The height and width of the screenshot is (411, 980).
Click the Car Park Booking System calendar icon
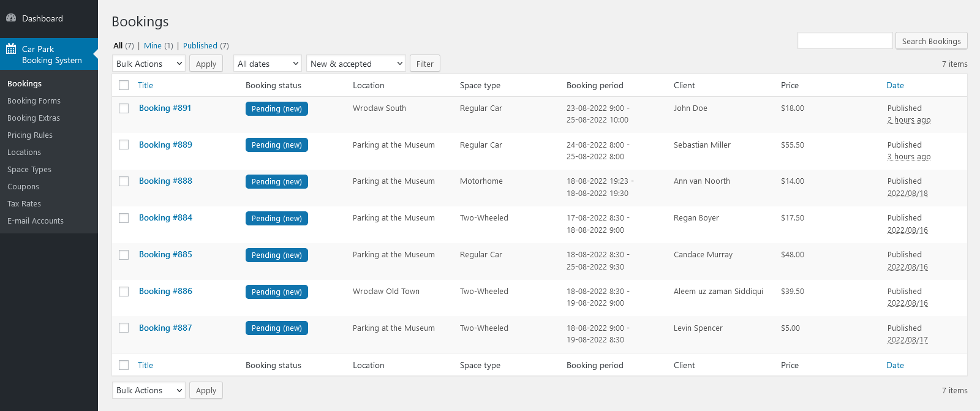[x=11, y=49]
